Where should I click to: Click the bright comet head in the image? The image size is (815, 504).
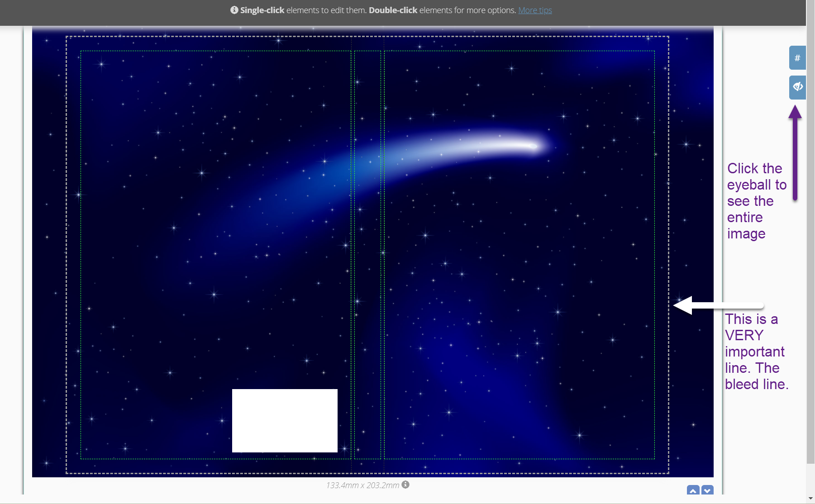[532, 146]
